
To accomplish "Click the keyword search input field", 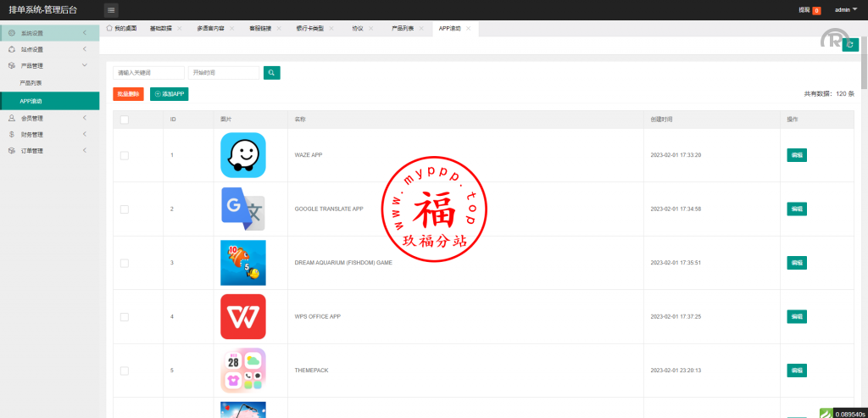I will [148, 73].
